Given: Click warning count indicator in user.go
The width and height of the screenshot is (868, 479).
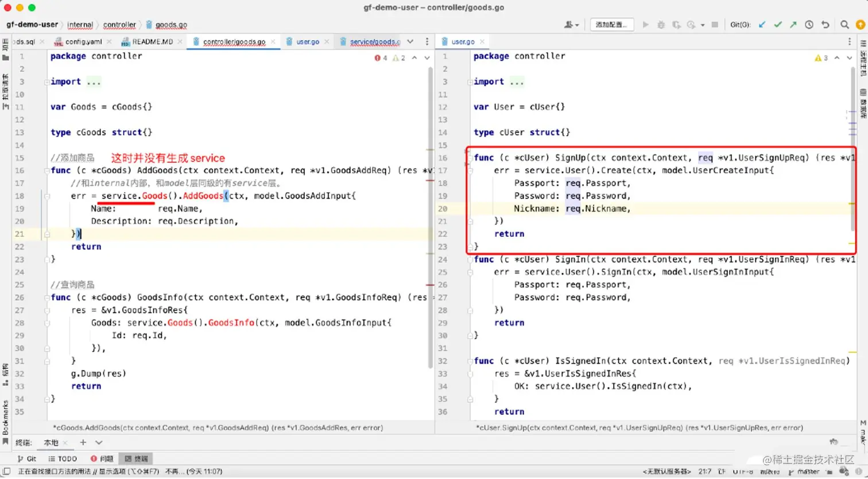Looking at the screenshot, I should (x=821, y=58).
